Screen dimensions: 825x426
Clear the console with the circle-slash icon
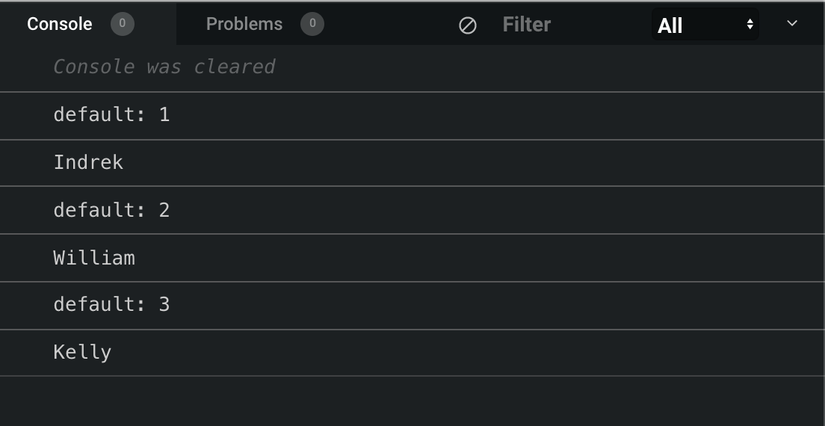467,25
